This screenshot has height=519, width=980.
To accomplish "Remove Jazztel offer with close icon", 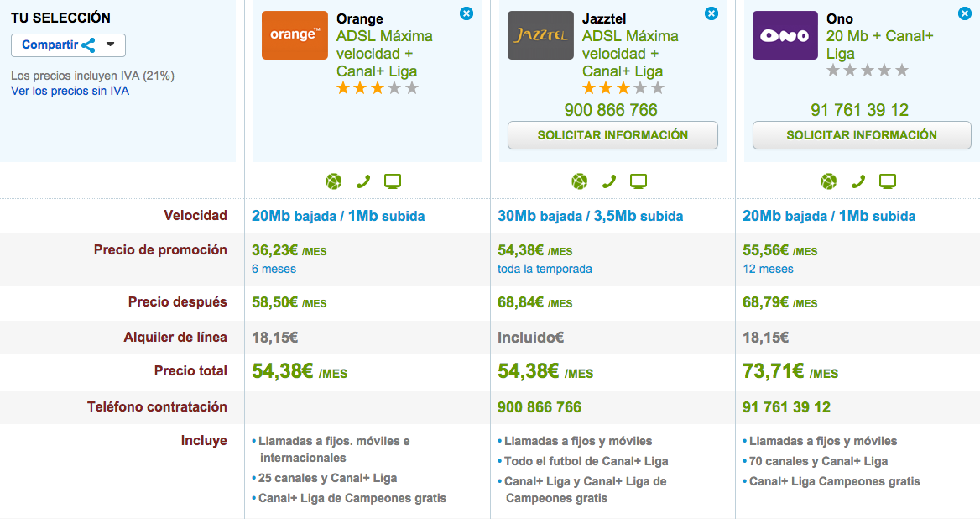I will pyautogui.click(x=712, y=13).
